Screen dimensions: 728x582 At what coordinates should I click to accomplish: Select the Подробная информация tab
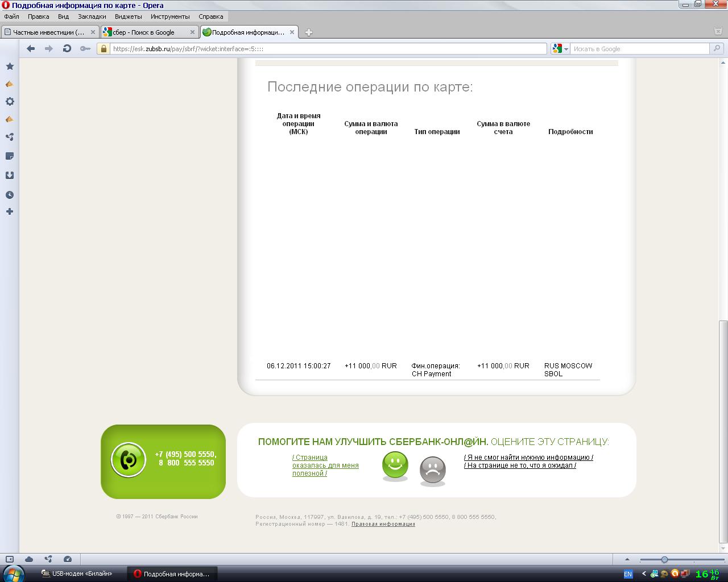(249, 32)
